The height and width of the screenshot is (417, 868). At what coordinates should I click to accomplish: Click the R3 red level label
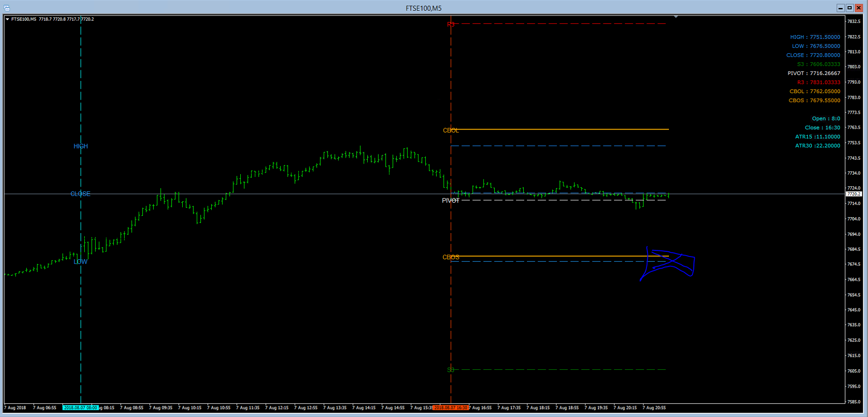click(x=451, y=24)
